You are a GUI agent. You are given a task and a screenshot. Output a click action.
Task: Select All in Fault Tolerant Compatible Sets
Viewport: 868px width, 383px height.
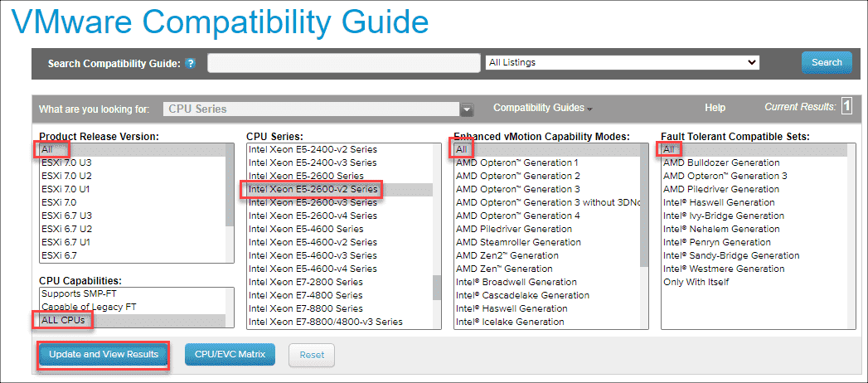(x=754, y=149)
